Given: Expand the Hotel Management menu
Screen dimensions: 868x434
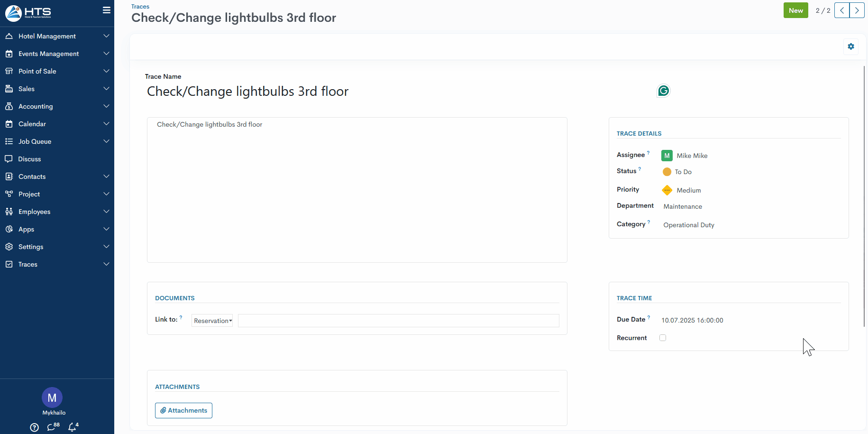Looking at the screenshot, I should click(x=57, y=36).
